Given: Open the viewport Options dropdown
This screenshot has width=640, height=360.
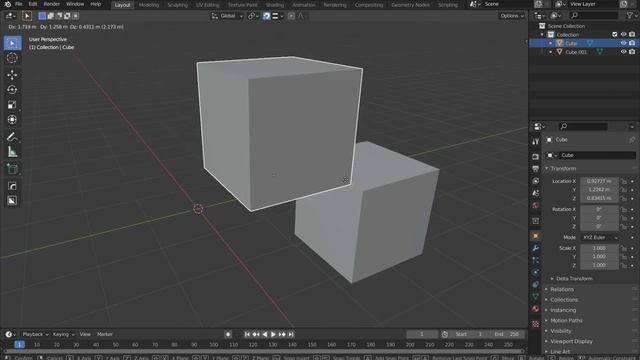Looking at the screenshot, I should [x=511, y=16].
